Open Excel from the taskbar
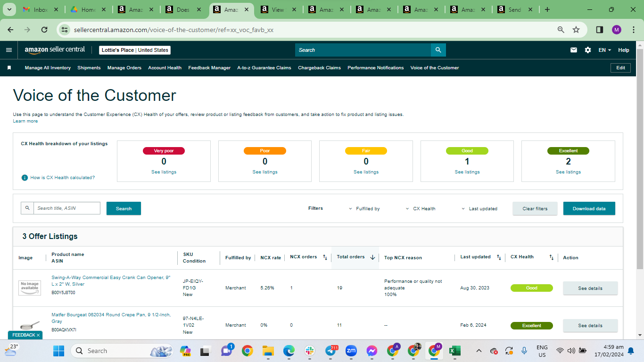This screenshot has width=644, height=362. (x=454, y=351)
